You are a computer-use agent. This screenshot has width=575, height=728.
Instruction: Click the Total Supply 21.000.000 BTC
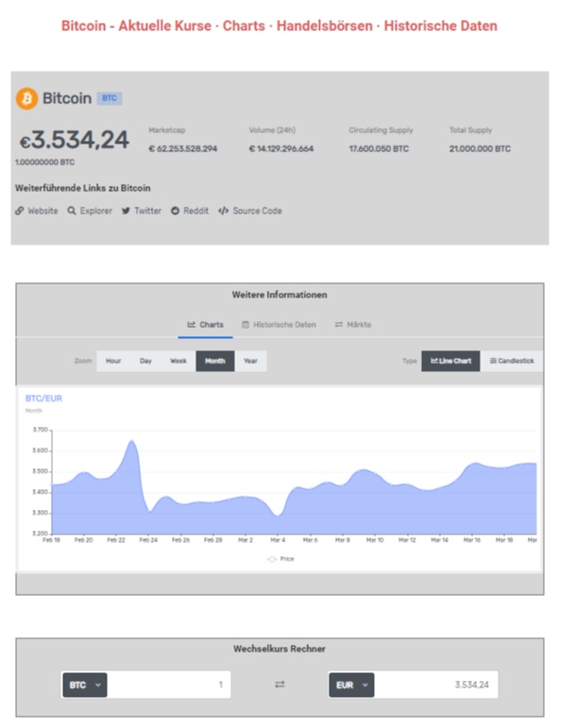tap(480, 149)
